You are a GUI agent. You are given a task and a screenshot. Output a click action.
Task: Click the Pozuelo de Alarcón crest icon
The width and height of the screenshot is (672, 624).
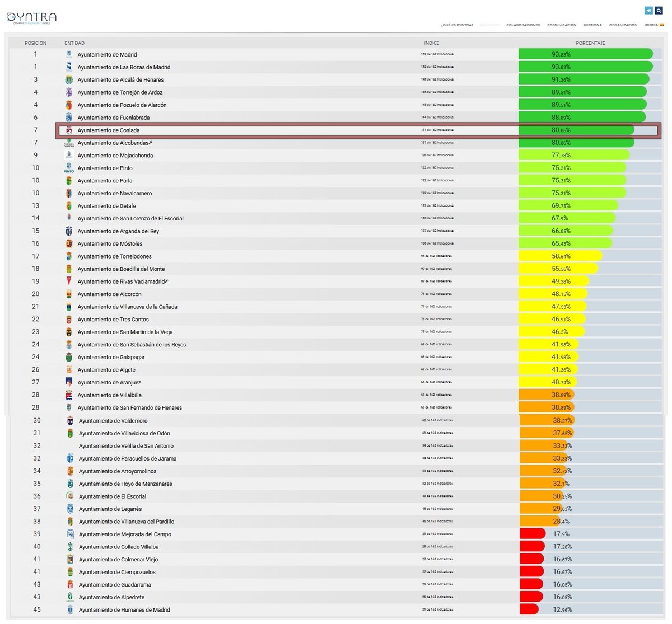69,105
